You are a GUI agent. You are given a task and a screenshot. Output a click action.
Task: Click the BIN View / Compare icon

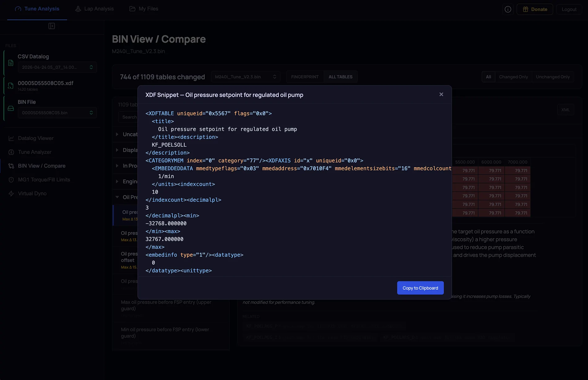point(11,166)
